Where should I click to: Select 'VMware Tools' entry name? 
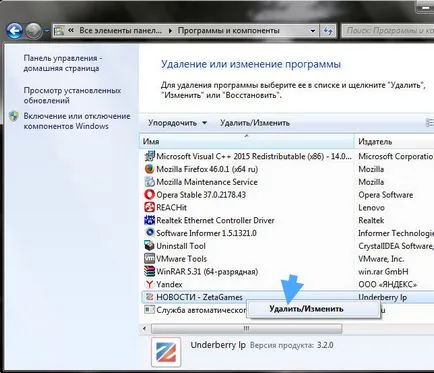click(x=181, y=259)
